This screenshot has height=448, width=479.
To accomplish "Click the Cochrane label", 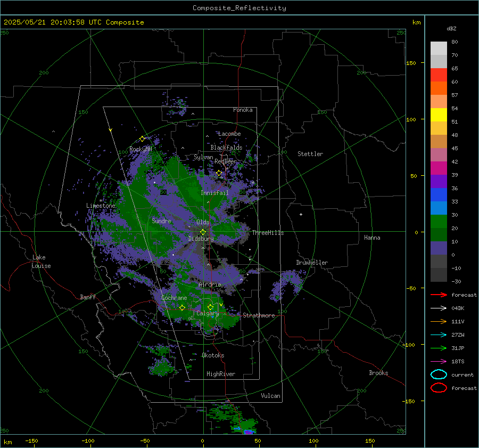I will click(174, 298).
